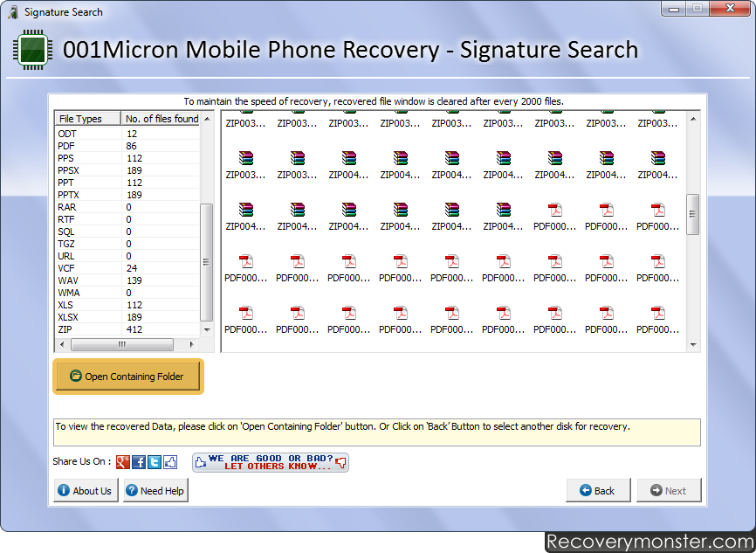Select the PPTX file type row
This screenshot has width=756, height=553.
coord(127,195)
